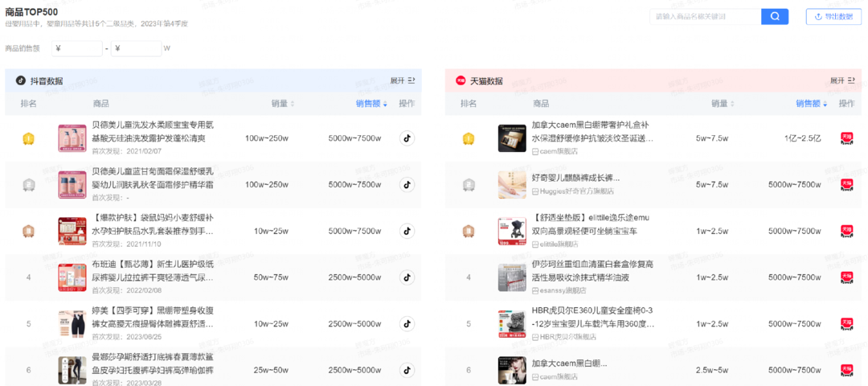Open Douyin link for 贝德美儿童洗发水 row

coord(407,138)
